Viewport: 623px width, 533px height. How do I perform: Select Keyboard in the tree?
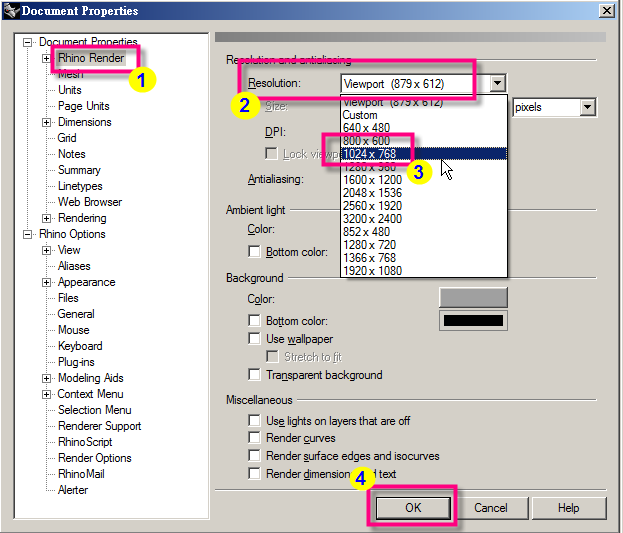80,346
